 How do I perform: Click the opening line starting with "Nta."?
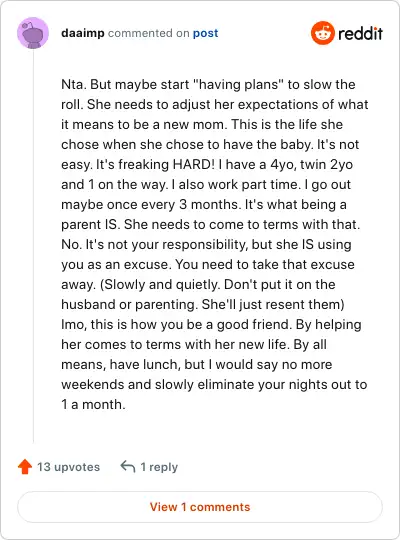coord(208,84)
